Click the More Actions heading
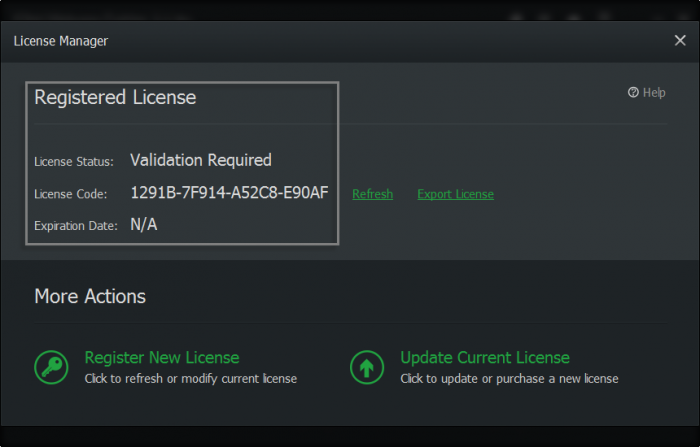Viewport: 700px width, 447px height. pos(90,296)
